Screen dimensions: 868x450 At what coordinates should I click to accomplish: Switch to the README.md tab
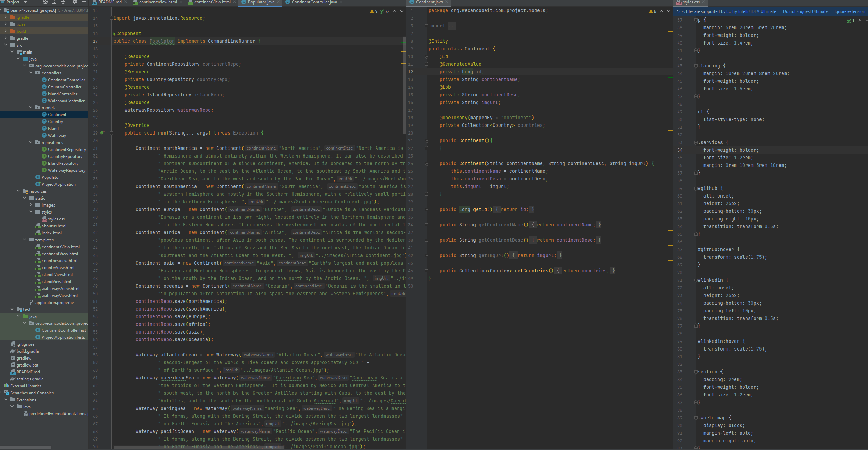[x=110, y=2]
